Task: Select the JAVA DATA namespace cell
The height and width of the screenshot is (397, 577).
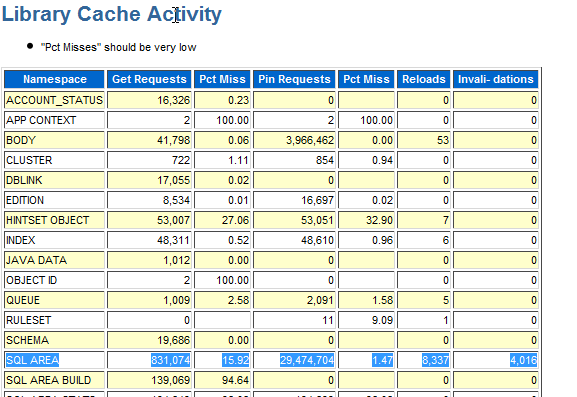Action: (x=54, y=260)
